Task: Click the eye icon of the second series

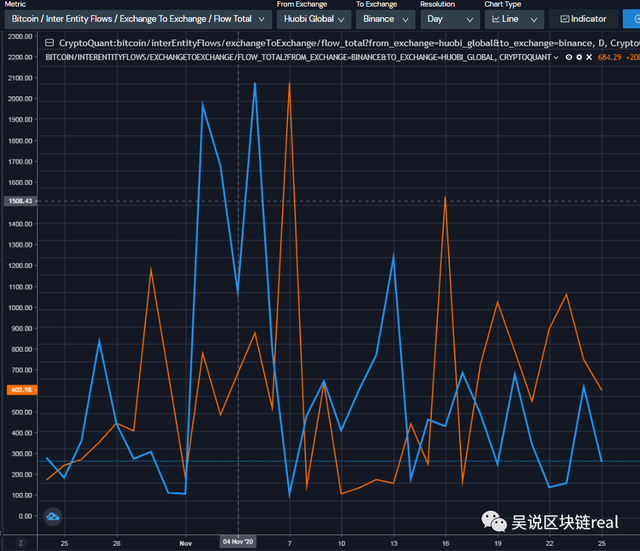Action: click(568, 57)
